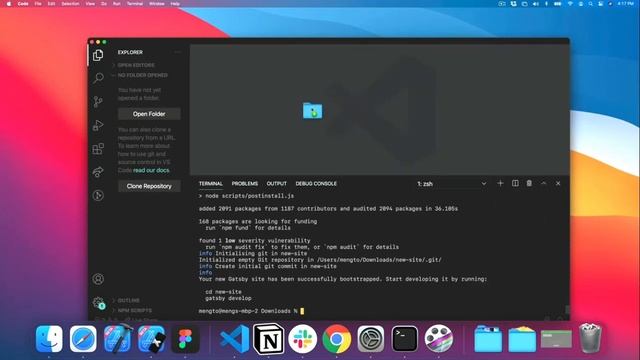Click the folder icon in editor area
The width and height of the screenshot is (640, 360).
click(x=313, y=111)
